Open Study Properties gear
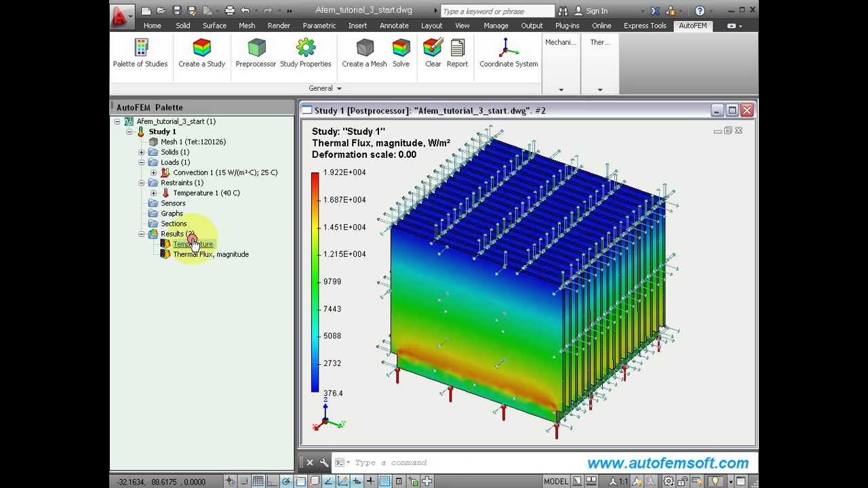This screenshot has height=488, width=868. (x=306, y=47)
